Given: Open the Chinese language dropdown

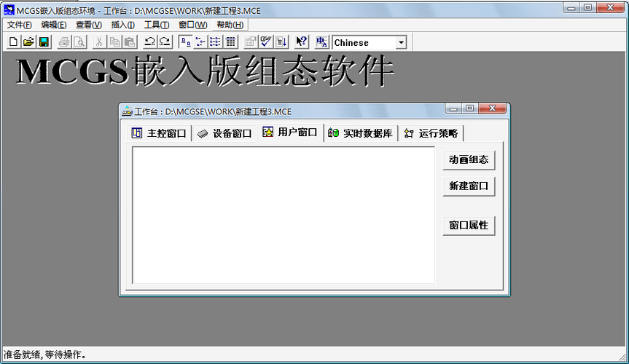Looking at the screenshot, I should (x=401, y=42).
